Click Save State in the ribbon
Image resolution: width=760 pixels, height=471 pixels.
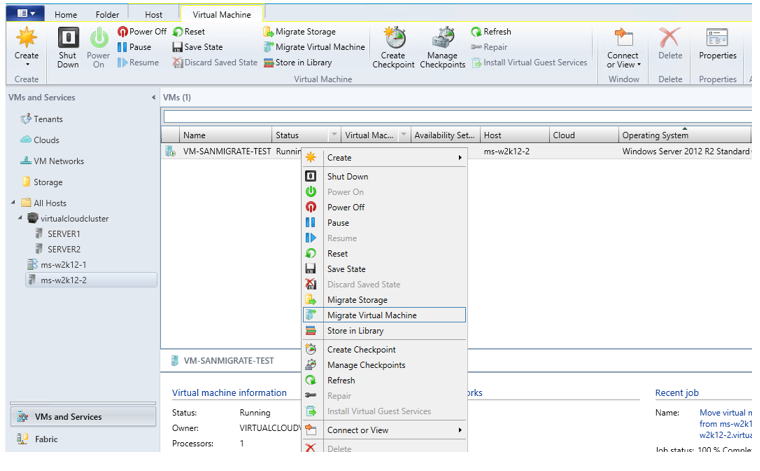point(198,47)
